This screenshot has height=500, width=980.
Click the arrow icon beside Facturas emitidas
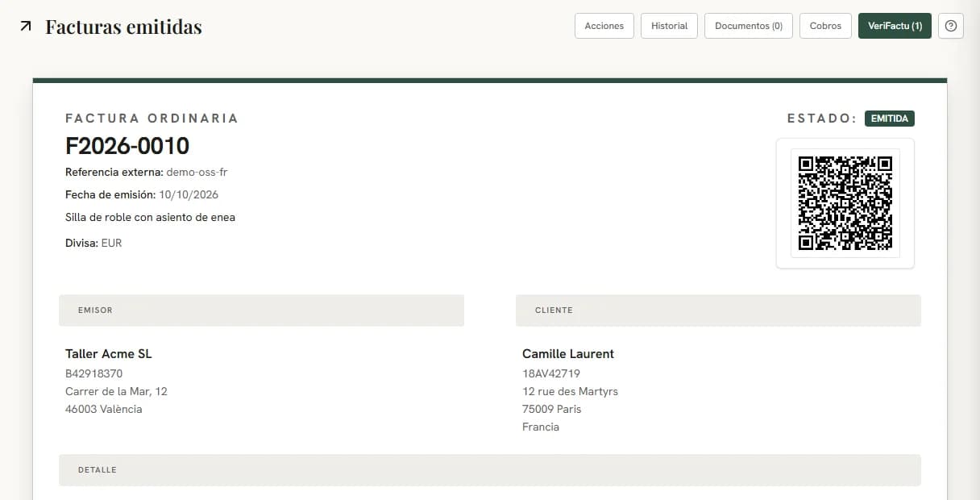coord(26,27)
